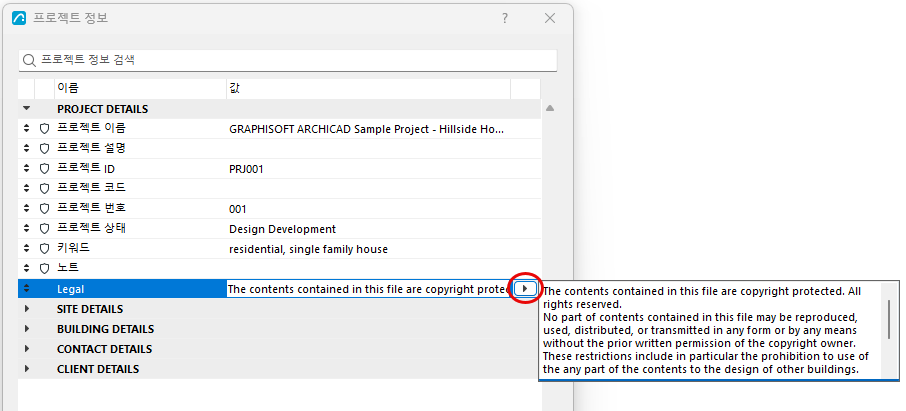Screen dimensions: 906x411
Task: Click the PROJECT DETAILS group header text
Action: tap(102, 109)
